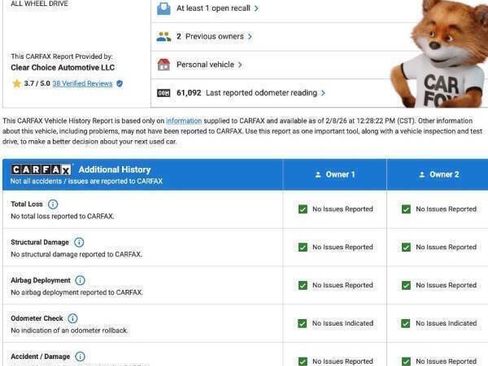Click Accident / Damage Owner 1 green checkmark

click(x=303, y=361)
